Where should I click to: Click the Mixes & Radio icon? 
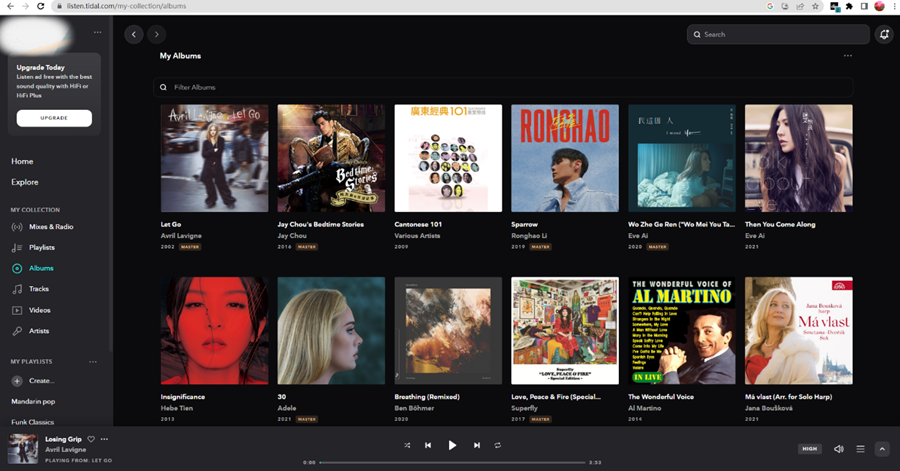(x=17, y=227)
